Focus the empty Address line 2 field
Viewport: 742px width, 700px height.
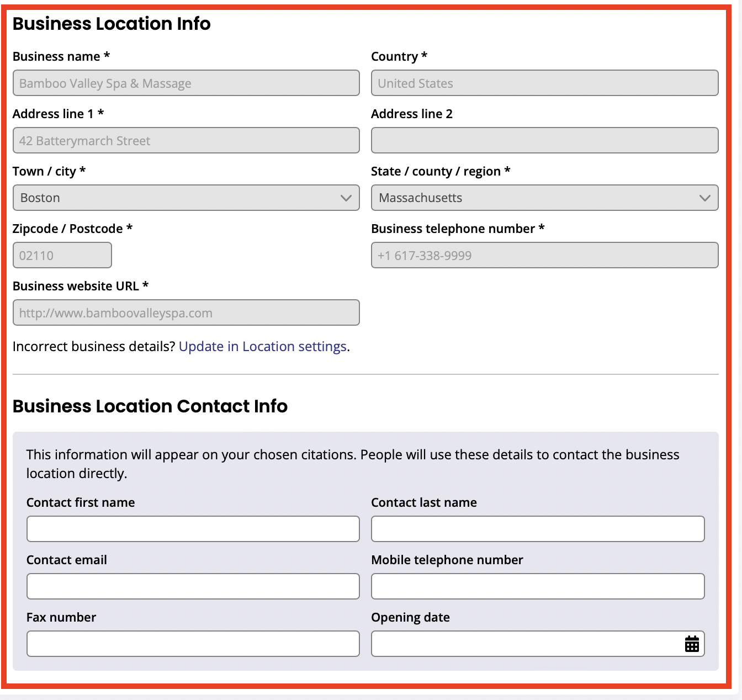[544, 141]
